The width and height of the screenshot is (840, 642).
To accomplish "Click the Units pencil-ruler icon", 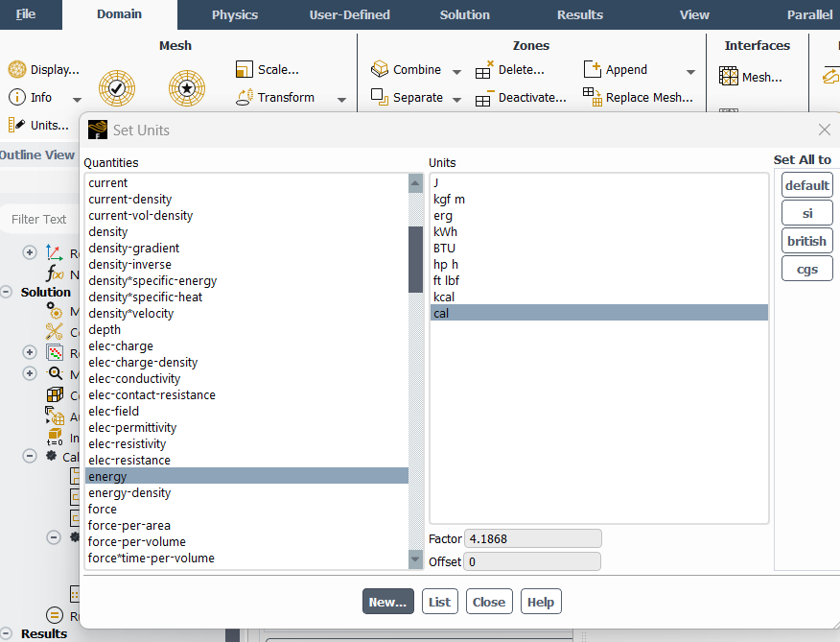I will [16, 125].
